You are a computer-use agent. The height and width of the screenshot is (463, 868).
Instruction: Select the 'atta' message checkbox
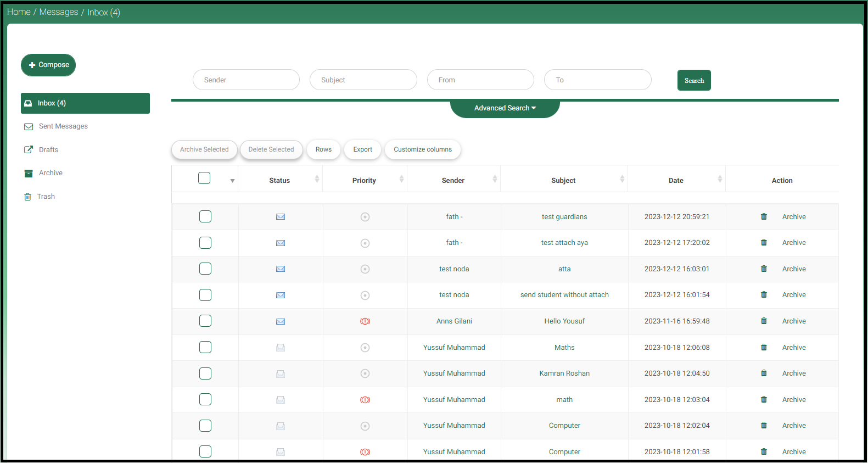pos(205,269)
